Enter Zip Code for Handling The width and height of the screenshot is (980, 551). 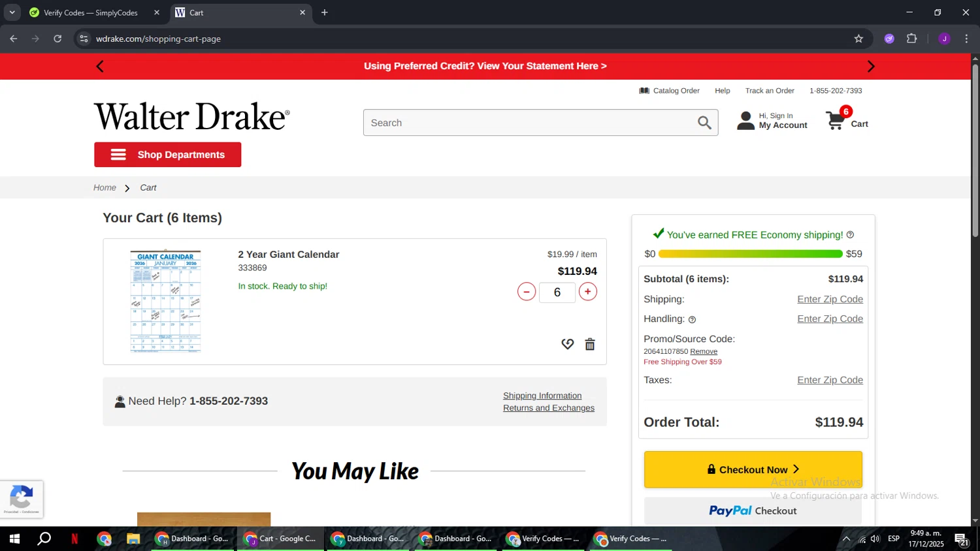830,319
